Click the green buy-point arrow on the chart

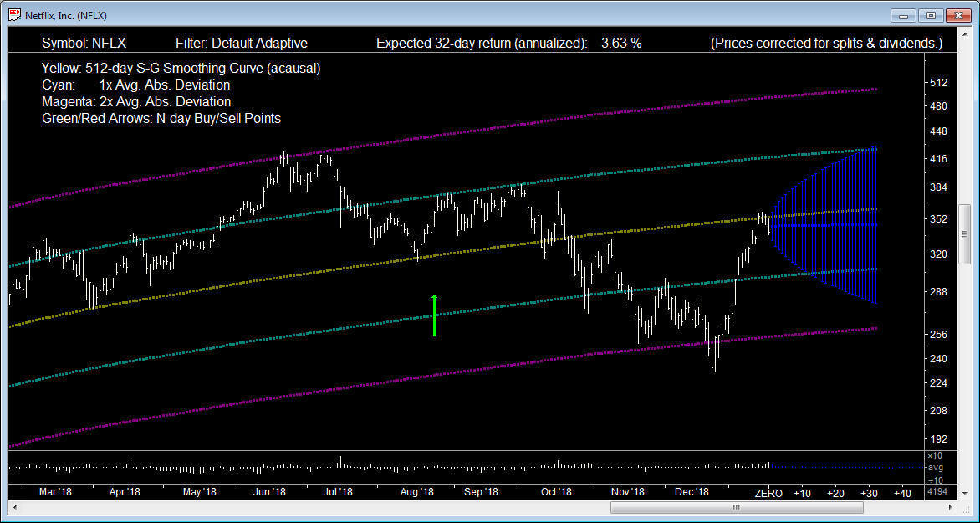pos(434,315)
